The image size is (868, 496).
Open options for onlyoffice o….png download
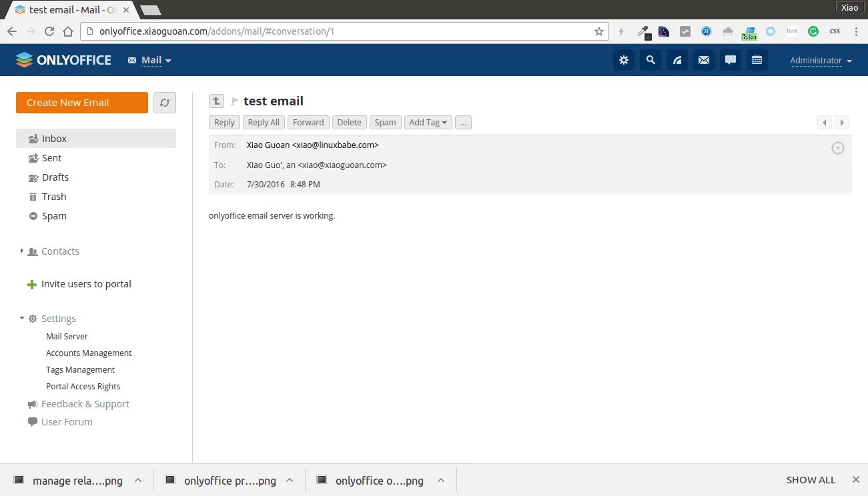[441, 480]
